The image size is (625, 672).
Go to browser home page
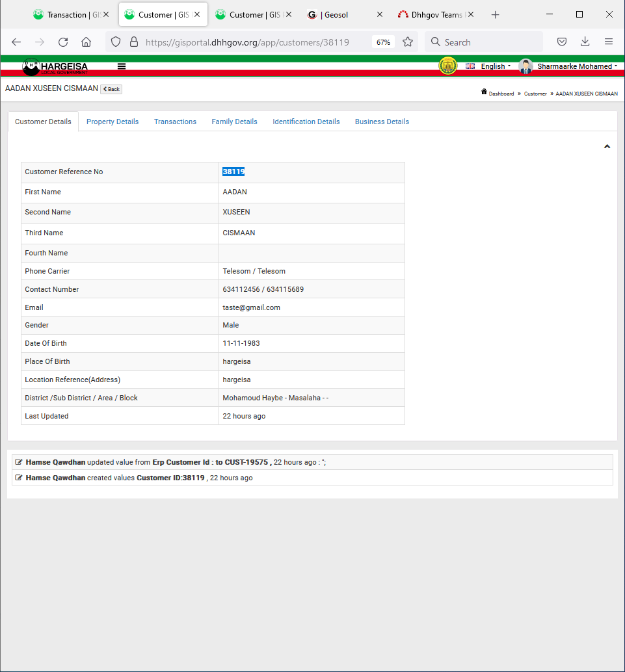pos(86,42)
